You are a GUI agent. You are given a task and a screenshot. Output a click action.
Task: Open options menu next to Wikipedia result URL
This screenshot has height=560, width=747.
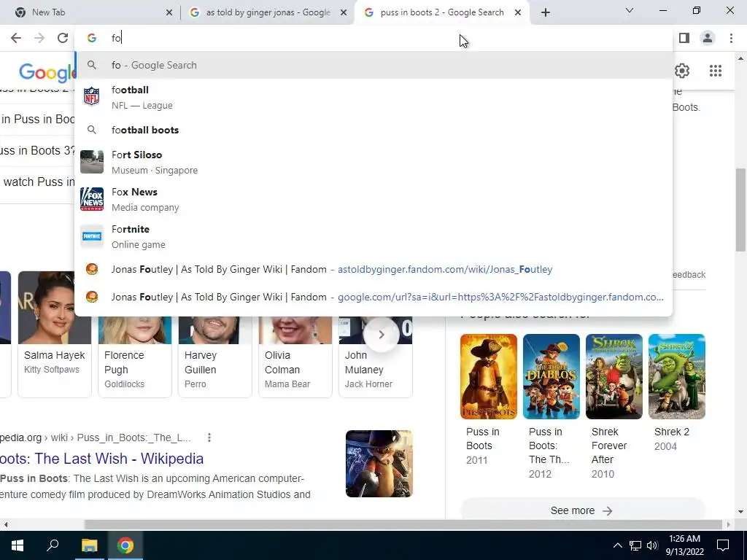[209, 437]
